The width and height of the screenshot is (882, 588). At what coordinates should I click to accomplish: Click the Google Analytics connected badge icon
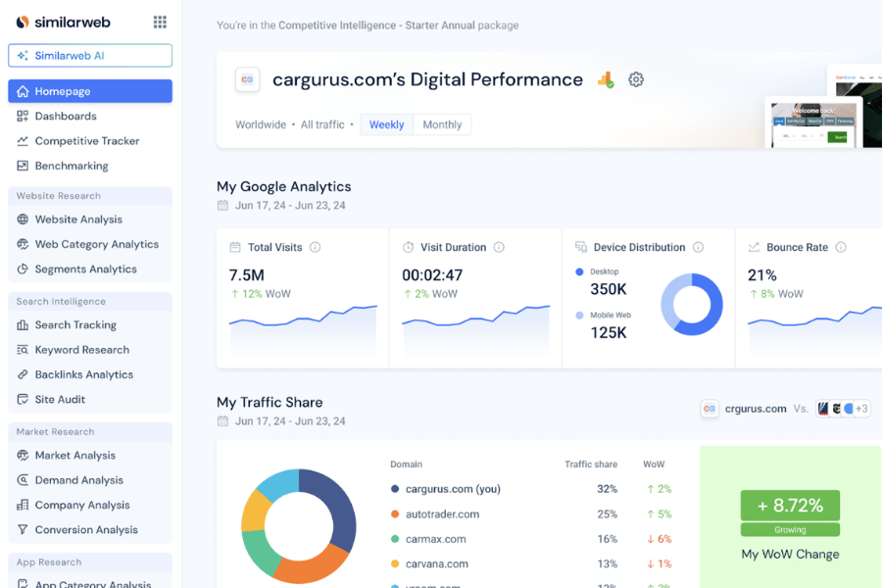(606, 79)
